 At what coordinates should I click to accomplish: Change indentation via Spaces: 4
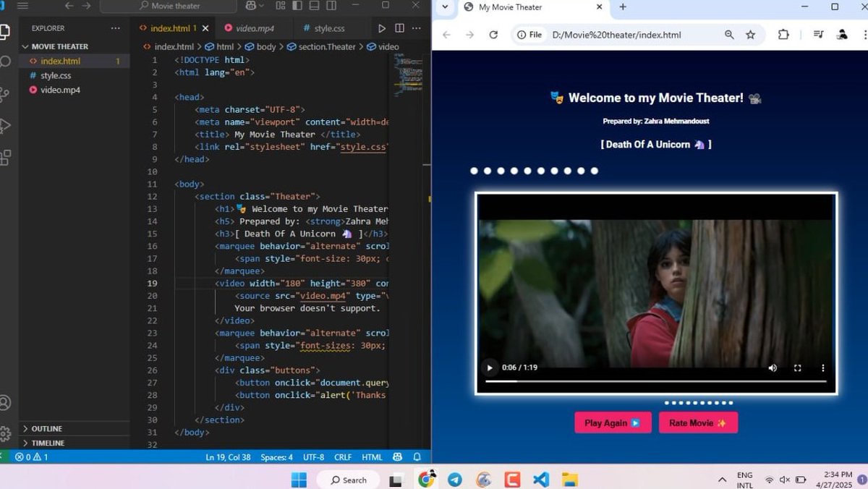(276, 457)
